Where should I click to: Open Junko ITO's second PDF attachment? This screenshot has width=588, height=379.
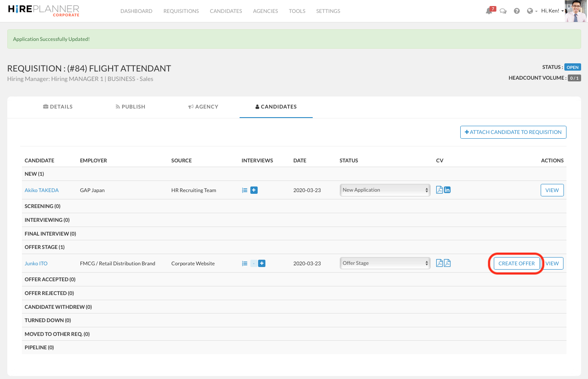click(x=447, y=263)
